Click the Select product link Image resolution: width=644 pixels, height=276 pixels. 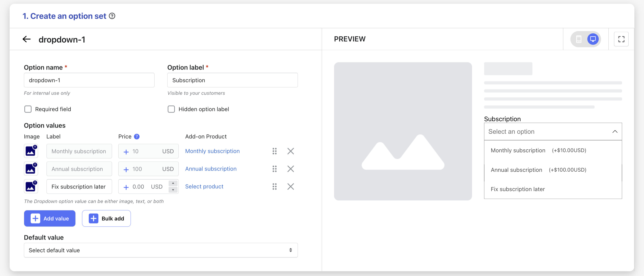[x=204, y=187]
